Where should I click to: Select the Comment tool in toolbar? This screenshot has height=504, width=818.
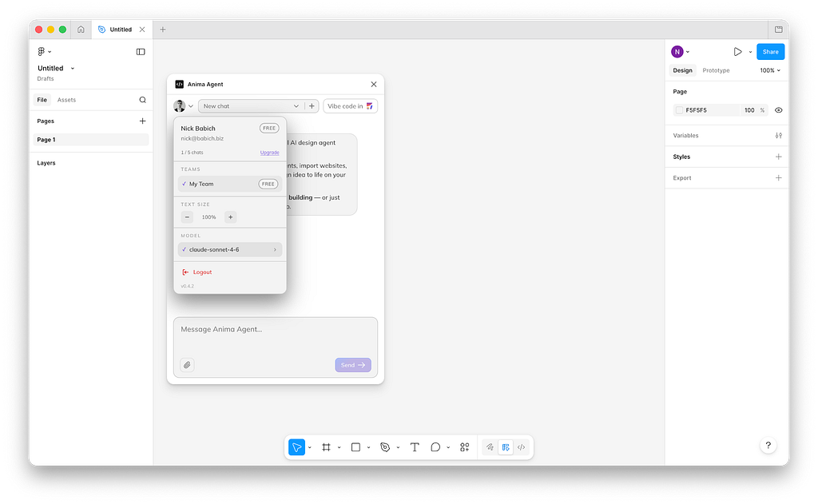coord(435,447)
